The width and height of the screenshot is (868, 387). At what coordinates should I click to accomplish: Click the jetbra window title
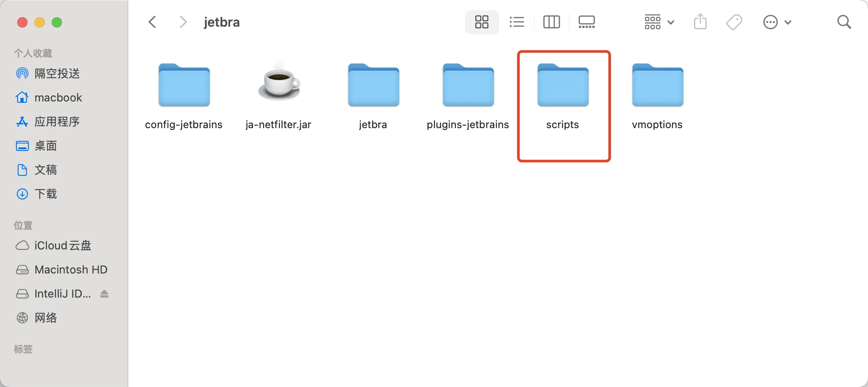222,22
